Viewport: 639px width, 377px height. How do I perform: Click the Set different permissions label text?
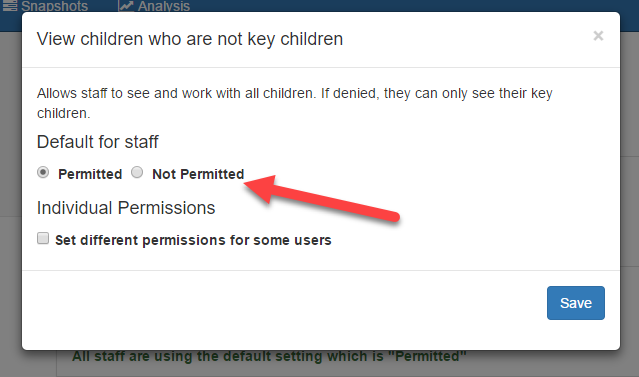click(x=193, y=240)
